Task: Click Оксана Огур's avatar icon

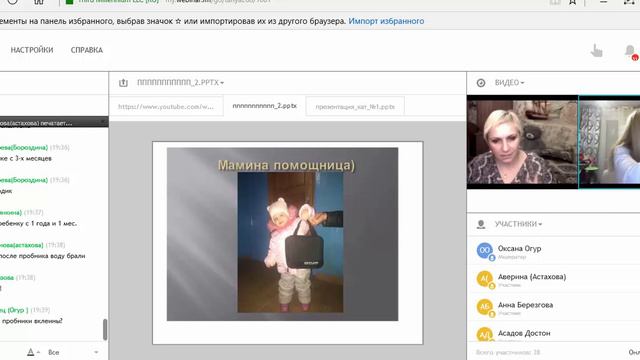Action: (x=485, y=250)
